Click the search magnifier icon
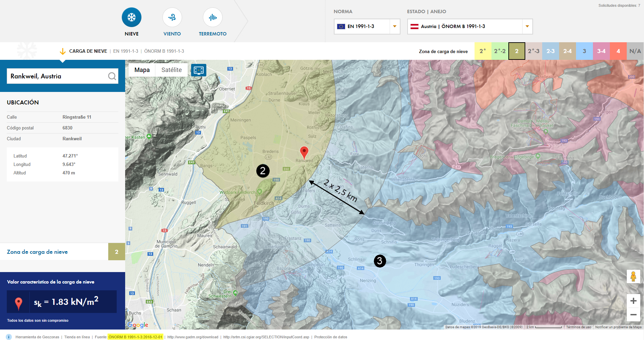 [x=112, y=76]
